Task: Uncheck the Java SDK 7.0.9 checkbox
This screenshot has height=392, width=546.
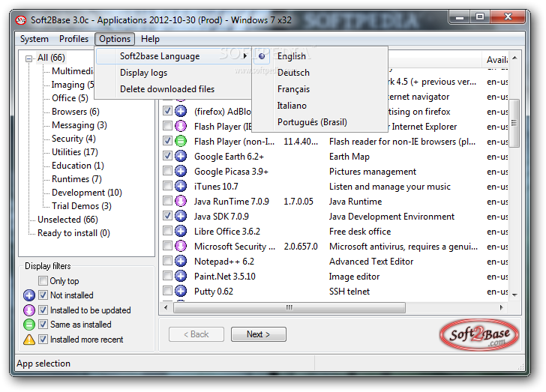Action: (x=167, y=216)
